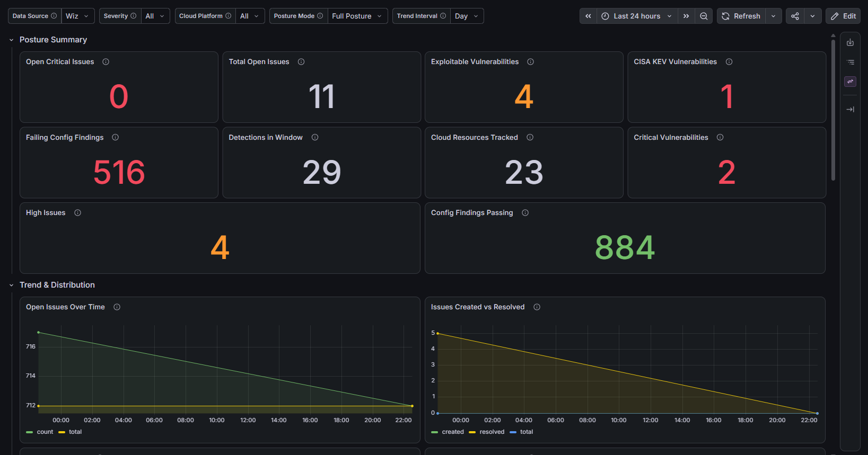Click the info icon next to High Issues
Screen dimensions: 868x455
click(77, 213)
